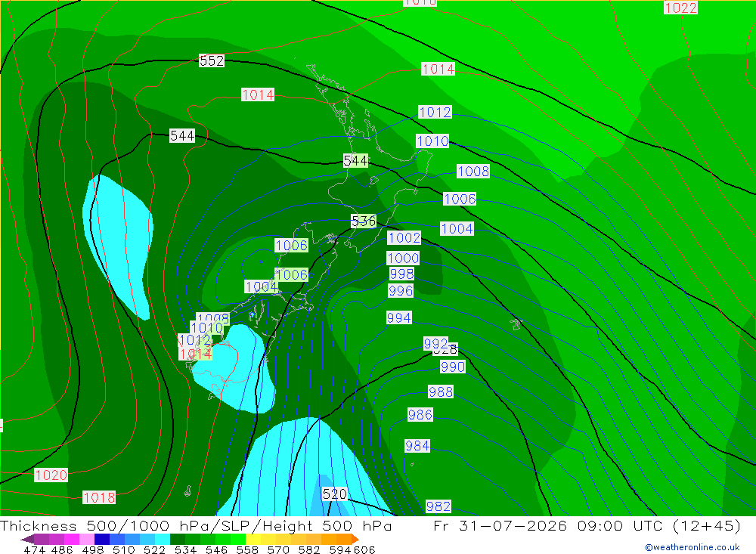Click the legend value 534
756x554 pixels.
point(185,549)
